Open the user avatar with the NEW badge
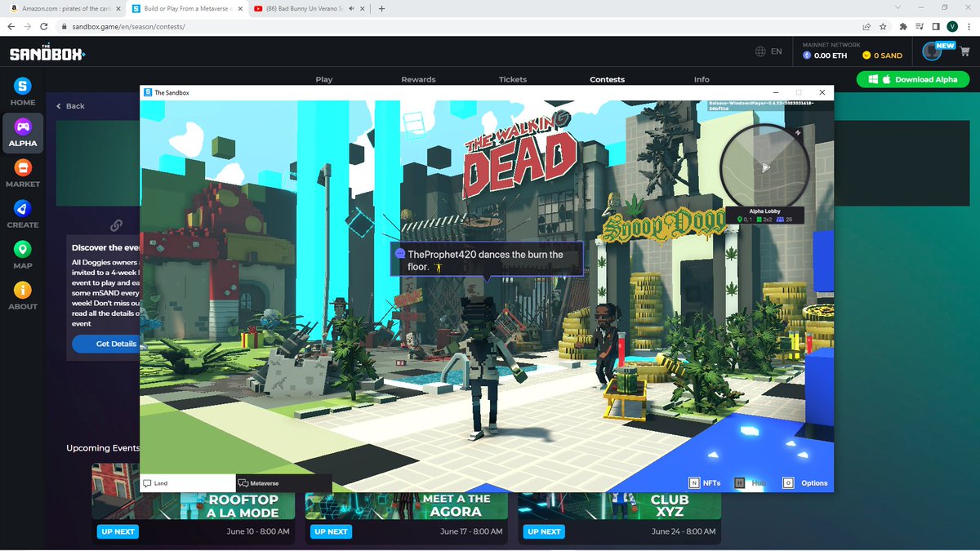The width and height of the screenshot is (980, 551). click(x=933, y=51)
